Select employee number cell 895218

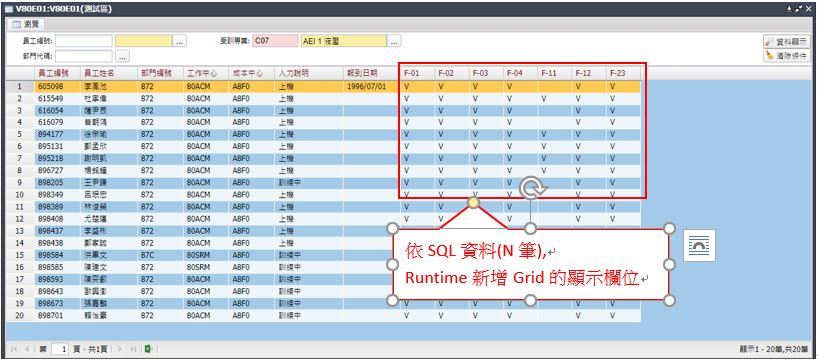[x=58, y=159]
